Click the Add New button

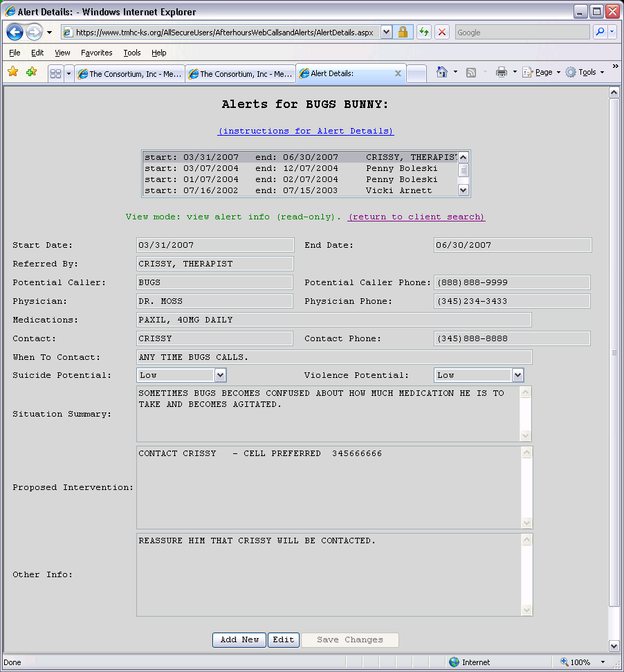click(x=239, y=640)
